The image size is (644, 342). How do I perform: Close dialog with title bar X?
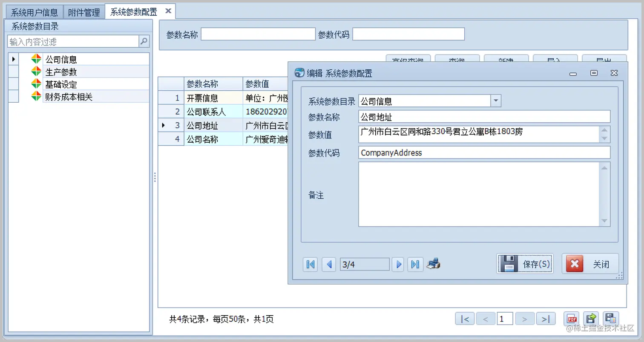614,73
